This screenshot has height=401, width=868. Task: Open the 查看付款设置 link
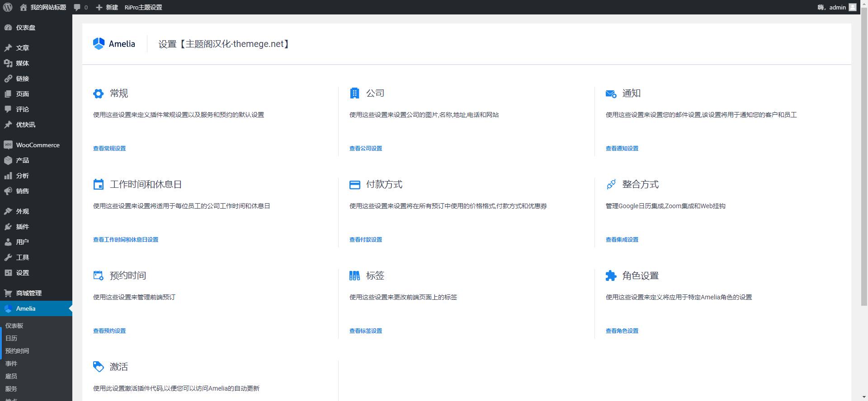pyautogui.click(x=366, y=240)
